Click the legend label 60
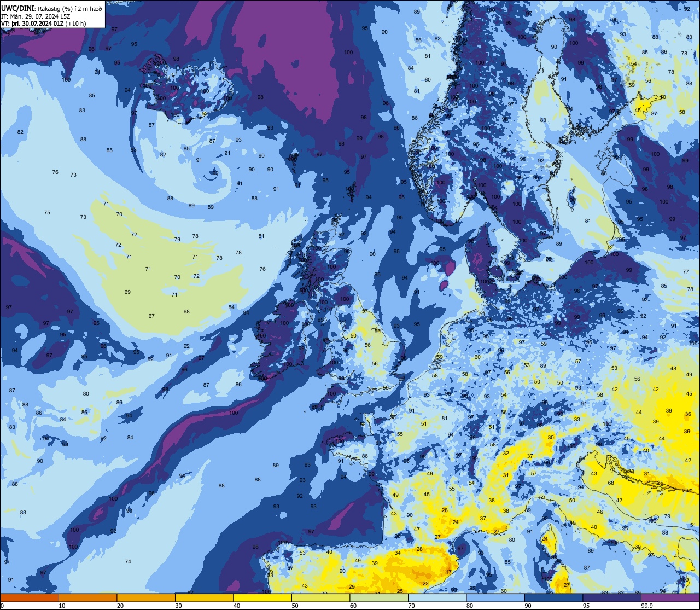700x610 pixels. click(353, 606)
